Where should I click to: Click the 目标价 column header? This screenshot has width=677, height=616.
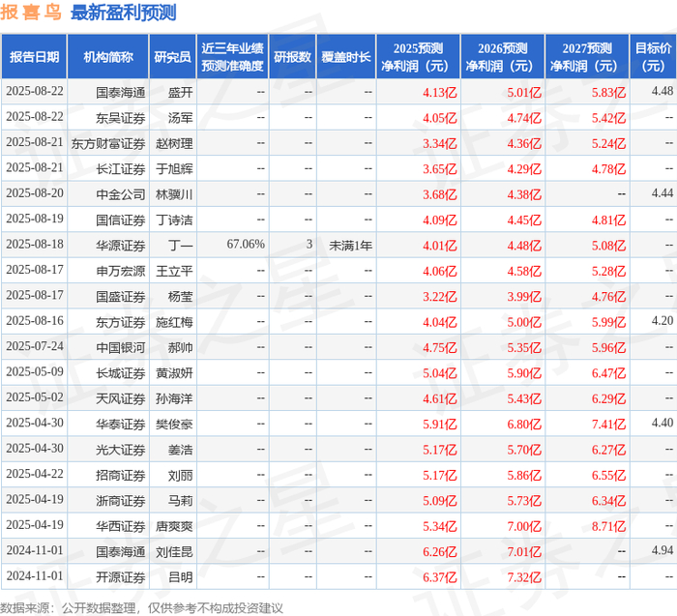(653, 57)
